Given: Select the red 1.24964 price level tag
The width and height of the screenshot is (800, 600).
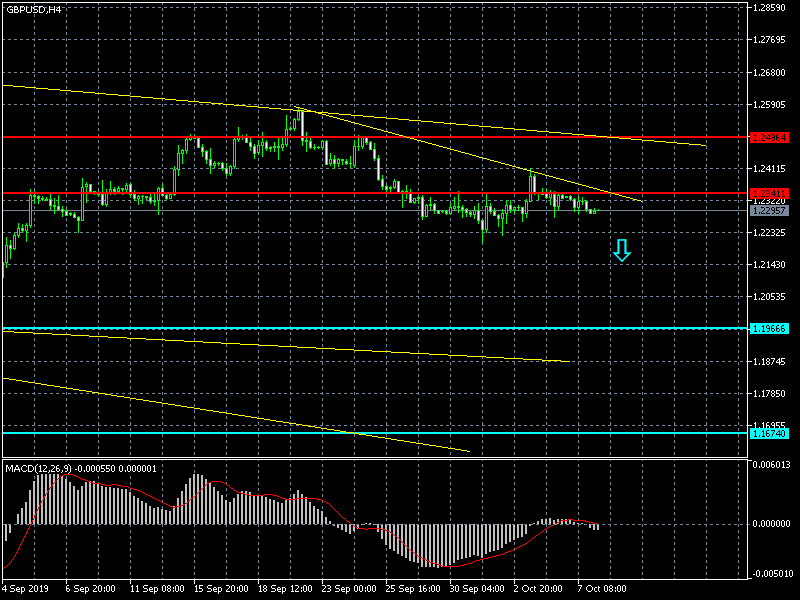Looking at the screenshot, I should pyautogui.click(x=769, y=137).
